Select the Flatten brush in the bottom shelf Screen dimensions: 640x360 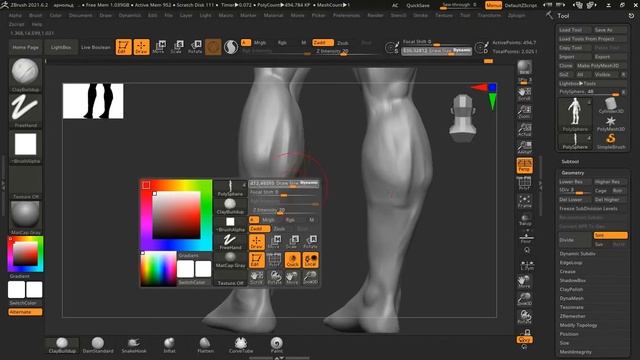tap(205, 345)
